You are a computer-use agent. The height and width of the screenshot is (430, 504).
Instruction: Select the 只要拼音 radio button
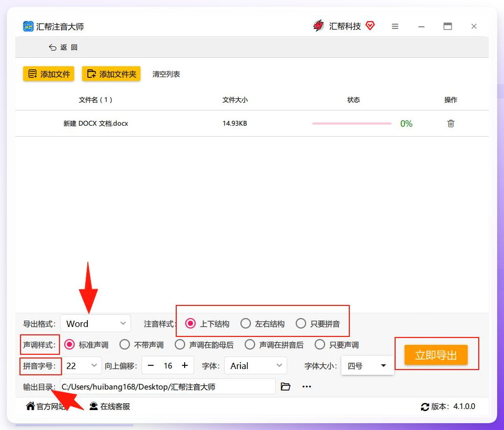[x=301, y=323]
